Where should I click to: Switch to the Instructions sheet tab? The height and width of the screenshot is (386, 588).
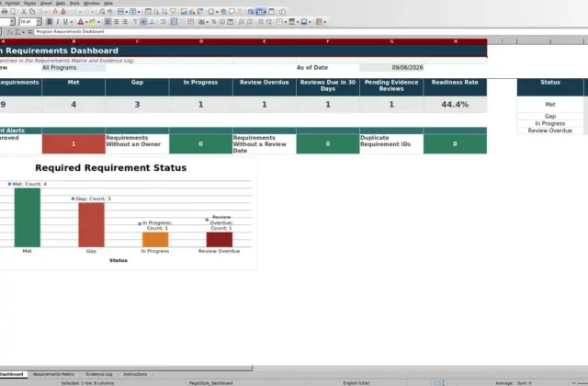135,374
